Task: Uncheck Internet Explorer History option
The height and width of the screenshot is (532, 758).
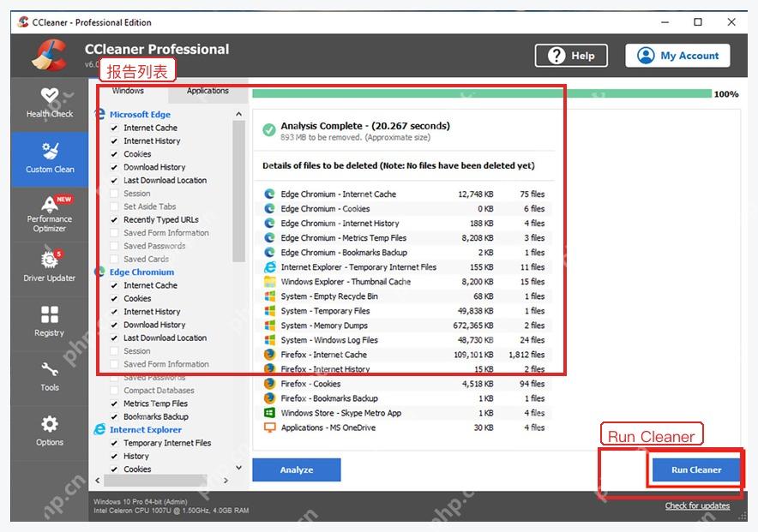Action: [114, 456]
